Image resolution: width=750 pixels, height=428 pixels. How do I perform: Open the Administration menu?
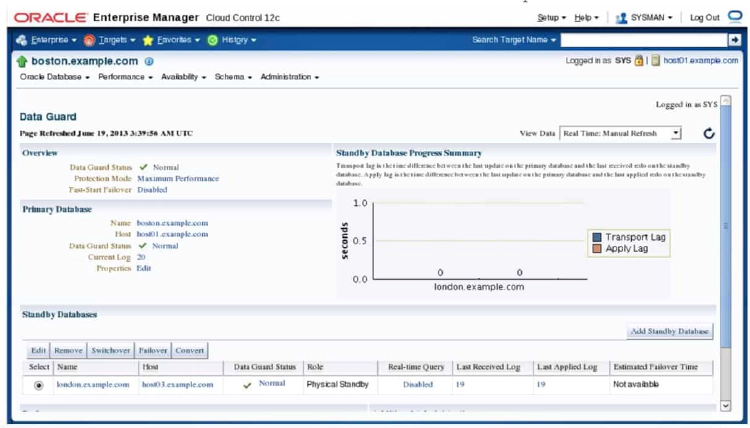[x=290, y=77]
